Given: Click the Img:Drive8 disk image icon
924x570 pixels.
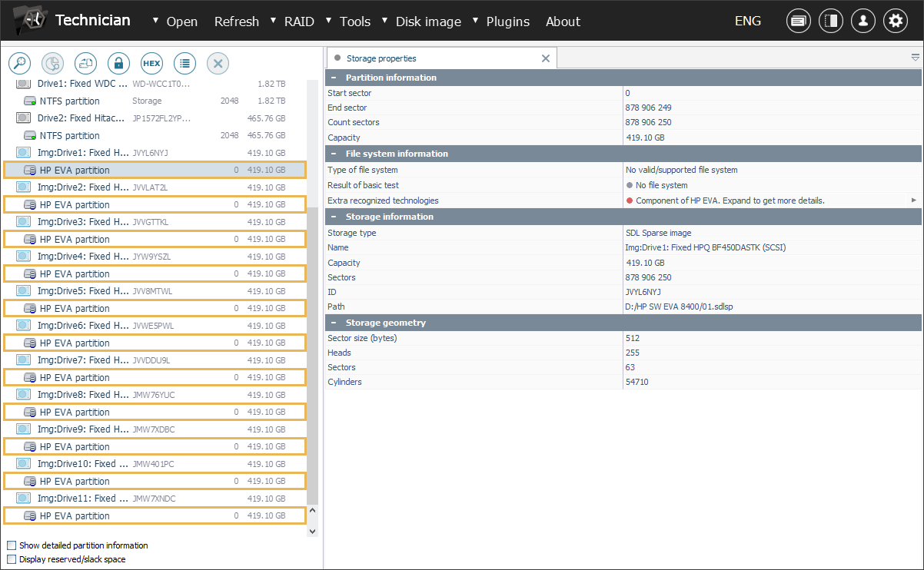Looking at the screenshot, I should 24,395.
